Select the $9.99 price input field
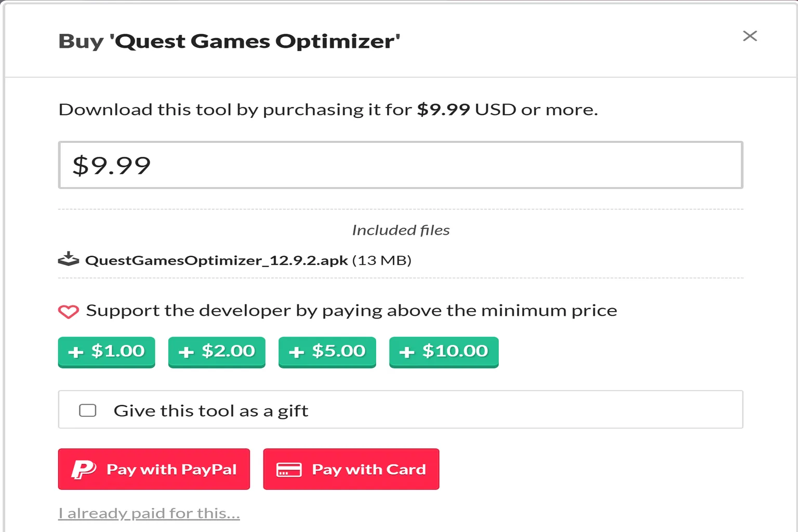Viewport: 798px width, 532px height. click(x=400, y=165)
